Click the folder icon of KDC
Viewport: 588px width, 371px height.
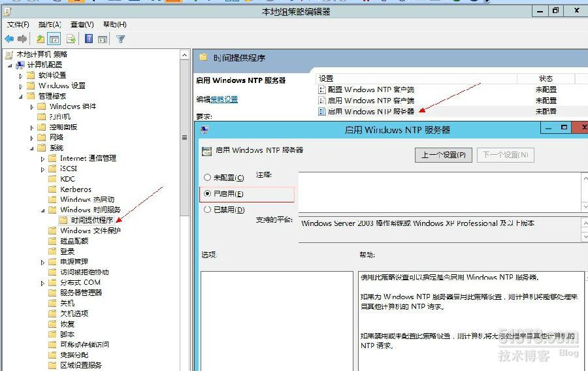(x=53, y=179)
